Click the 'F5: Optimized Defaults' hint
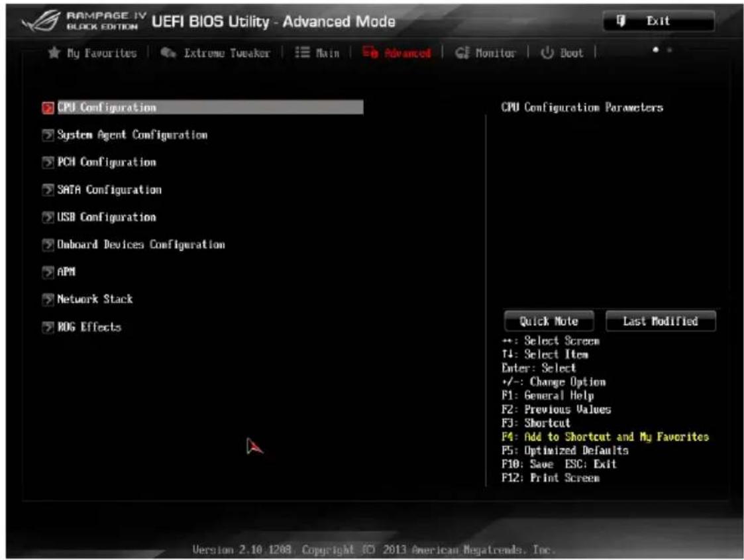This screenshot has height=560, width=744. (x=565, y=451)
